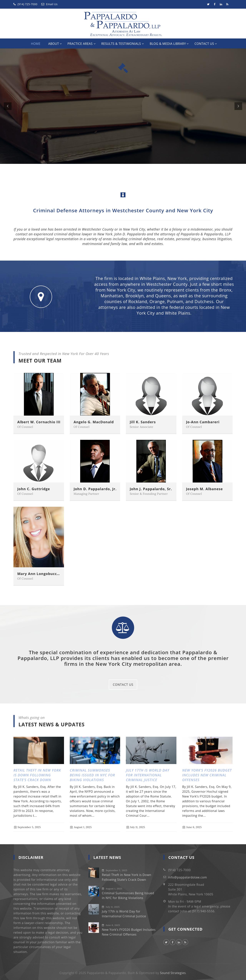Image resolution: width=246 pixels, height=980 pixels.
Task: Open John D. Pappalardo, Jr. profile photo
Action: (x=95, y=461)
